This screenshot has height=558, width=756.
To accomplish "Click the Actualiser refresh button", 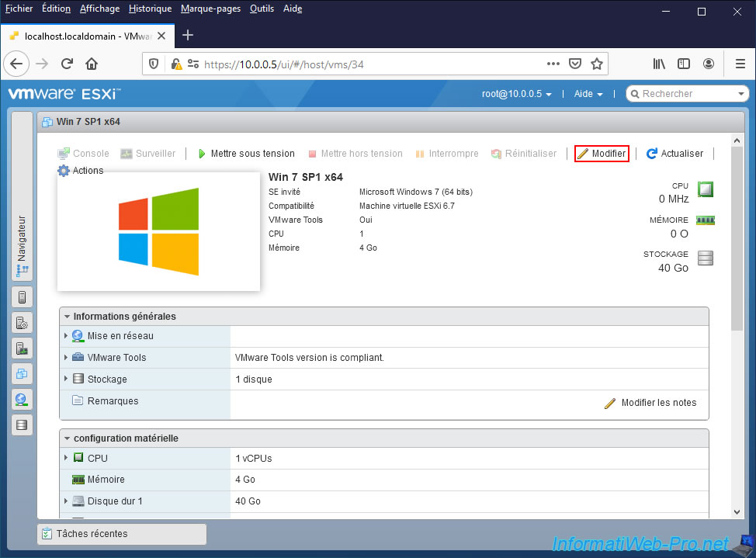I will 675,154.
